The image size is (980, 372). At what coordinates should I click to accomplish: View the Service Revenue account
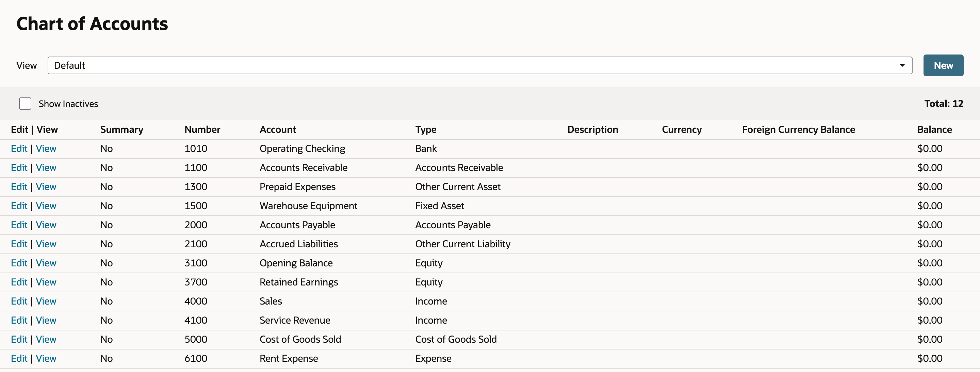(x=46, y=320)
